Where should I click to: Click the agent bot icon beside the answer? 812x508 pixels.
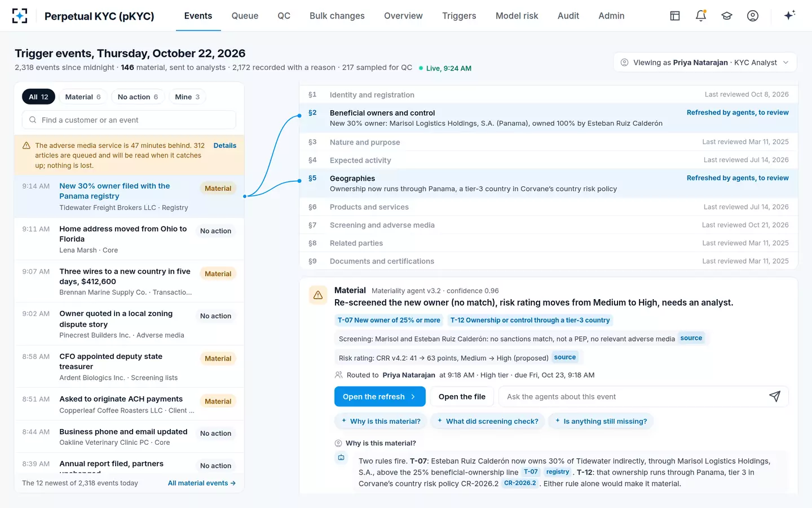[x=341, y=458]
